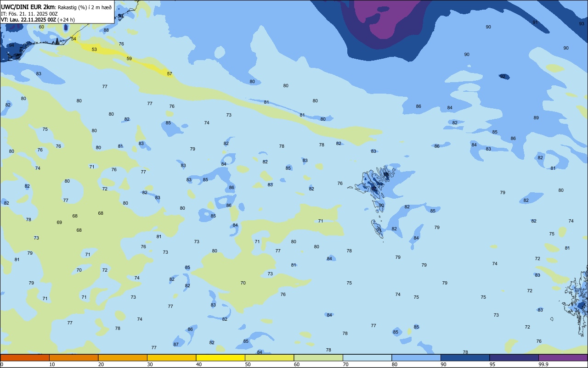This screenshot has height=368, width=588.
Task: Pick the 95–99.9 navy legend swatch
Action: point(514,357)
